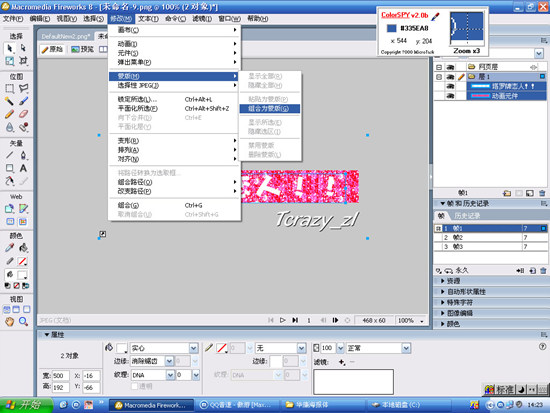550x413 pixels.
Task: Select the Rubber Stamp tool
Action: pos(23,127)
